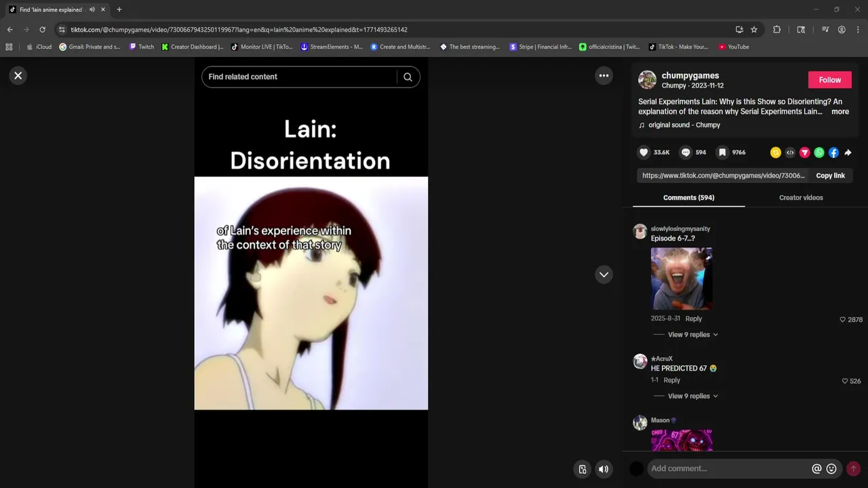Expand the video description with 'more'

click(x=840, y=112)
